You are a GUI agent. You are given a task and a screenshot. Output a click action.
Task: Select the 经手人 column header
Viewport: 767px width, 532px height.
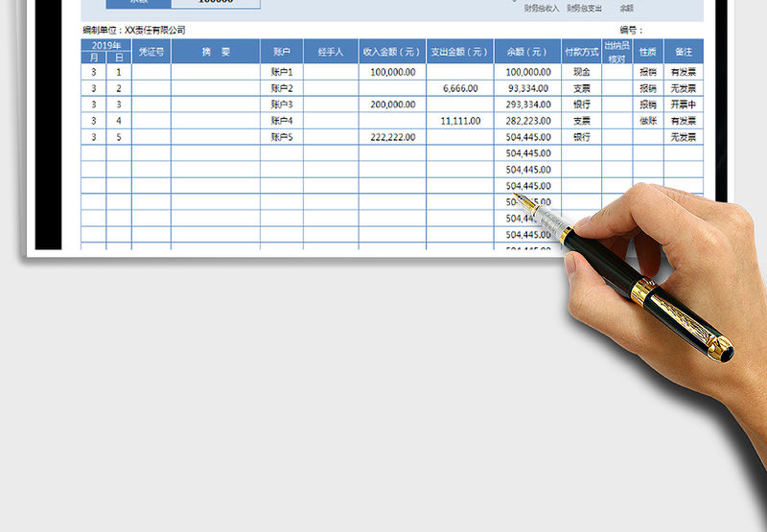330,52
